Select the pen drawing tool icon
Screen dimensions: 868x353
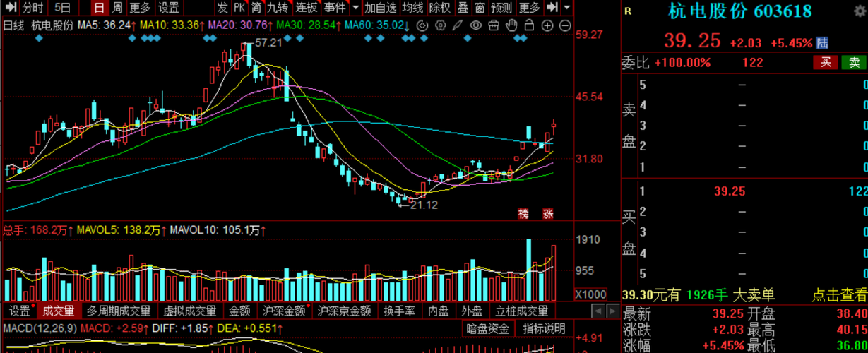[458, 25]
